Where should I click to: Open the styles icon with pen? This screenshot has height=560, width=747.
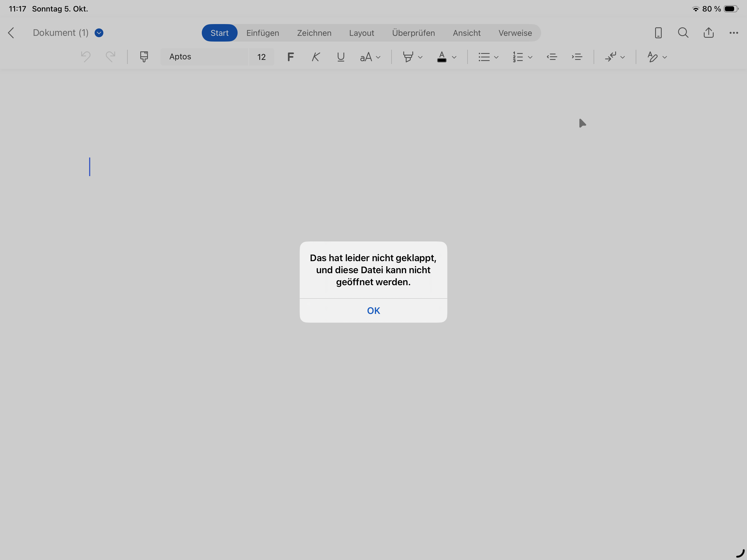652,57
